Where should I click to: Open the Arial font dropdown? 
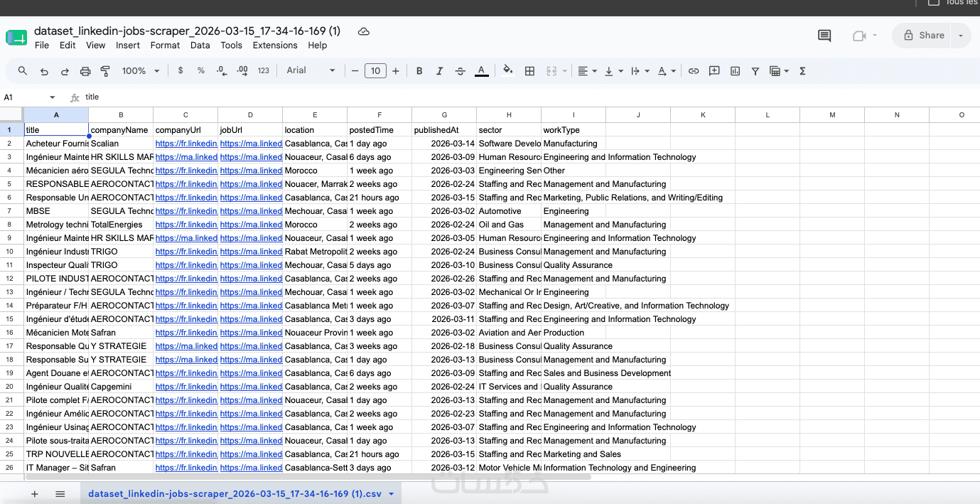[311, 71]
